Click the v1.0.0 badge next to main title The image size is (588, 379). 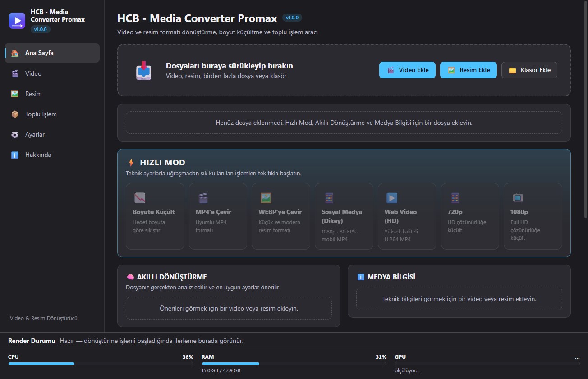click(x=292, y=18)
